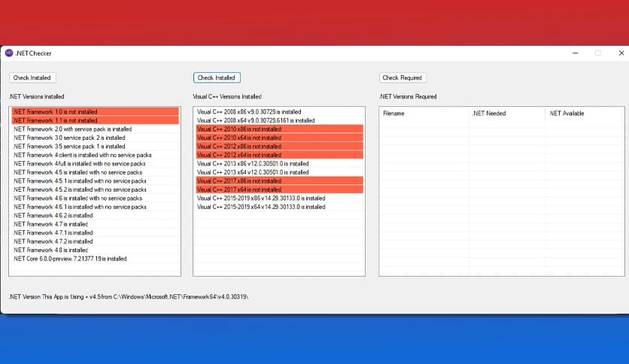Click the '.NET Versions Installed' label
Screen dimensions: 629x364
37,96
